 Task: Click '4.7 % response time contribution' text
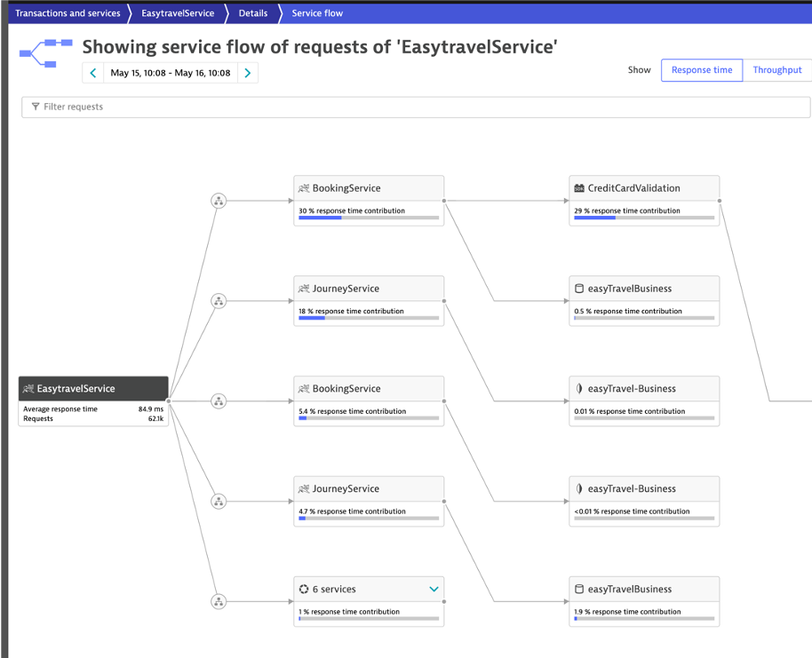[352, 511]
